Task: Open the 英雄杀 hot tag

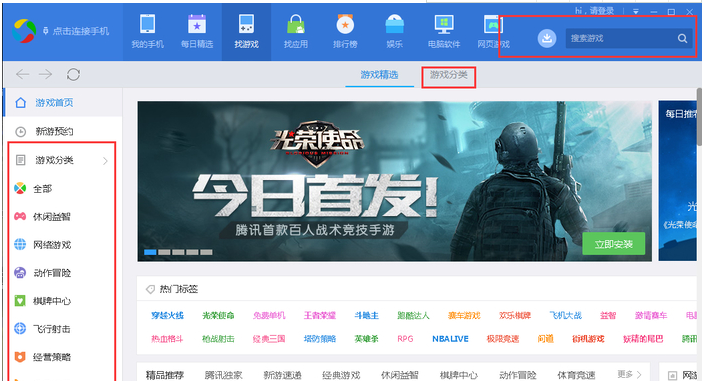Action: (x=367, y=339)
